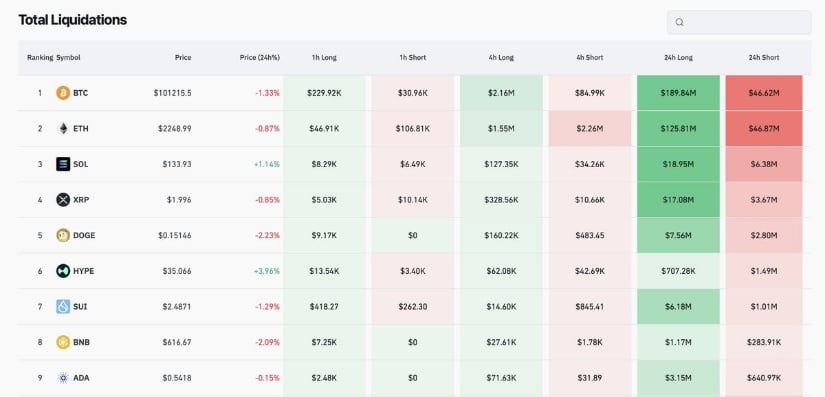Screen dimensions: 825x397
Task: Click the magnifier icon in search box
Action: point(679,22)
